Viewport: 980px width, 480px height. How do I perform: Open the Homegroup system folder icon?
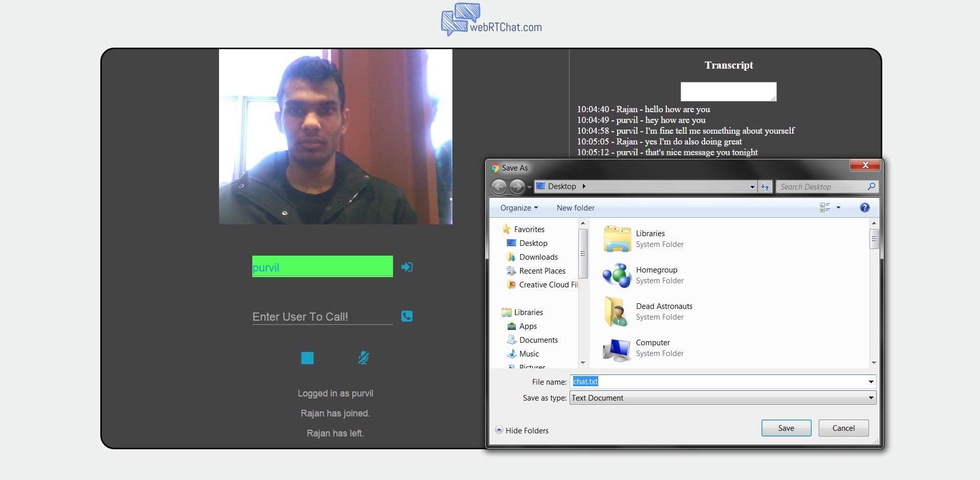tap(617, 275)
